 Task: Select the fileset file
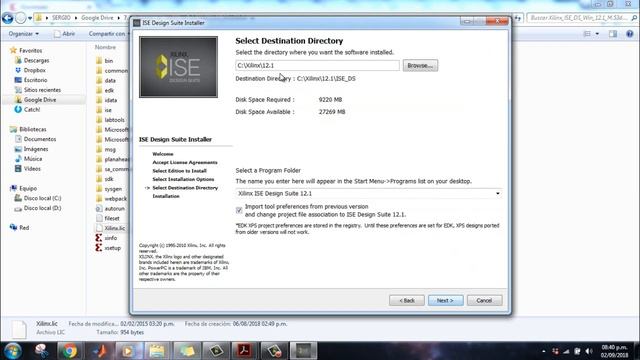pos(112,218)
